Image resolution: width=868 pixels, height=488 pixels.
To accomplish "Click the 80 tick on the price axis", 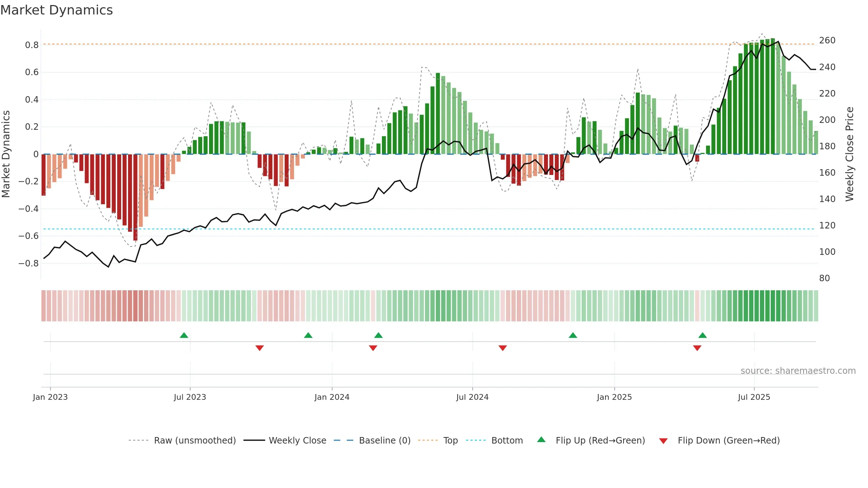I will click(825, 278).
